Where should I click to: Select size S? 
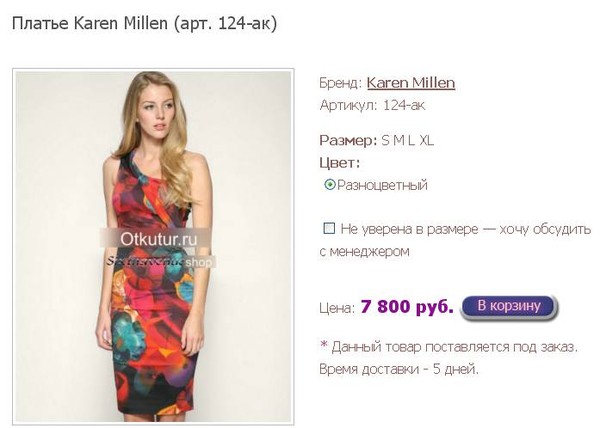385,140
